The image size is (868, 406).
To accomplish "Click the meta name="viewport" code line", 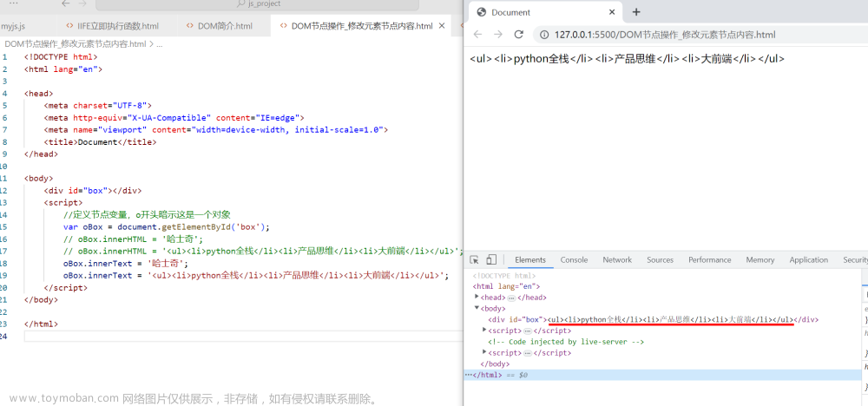I will click(x=216, y=129).
